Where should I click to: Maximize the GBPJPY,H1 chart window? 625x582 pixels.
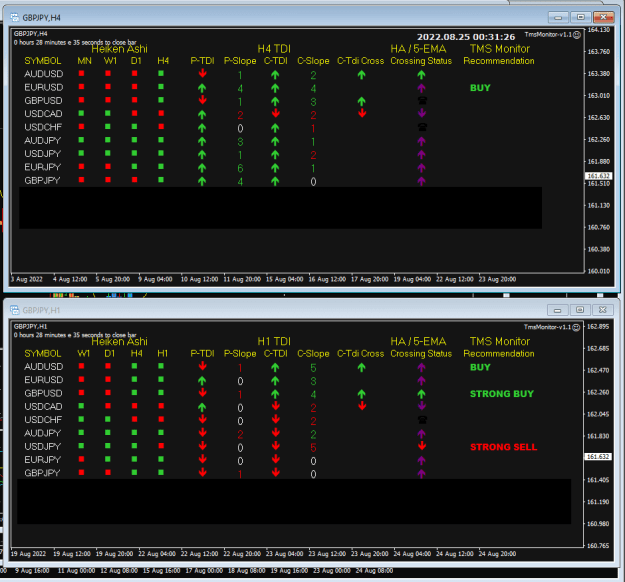(x=580, y=310)
